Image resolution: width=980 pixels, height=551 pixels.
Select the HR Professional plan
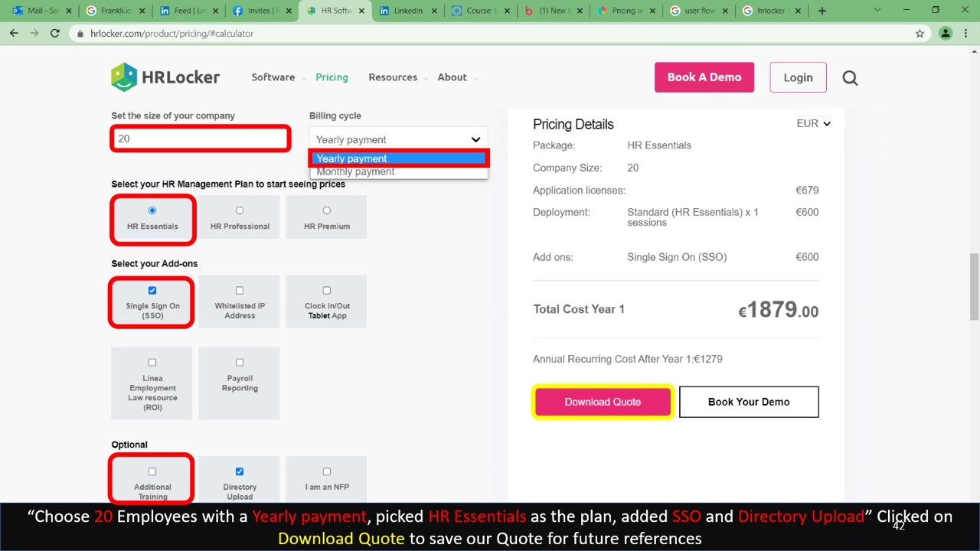[240, 210]
